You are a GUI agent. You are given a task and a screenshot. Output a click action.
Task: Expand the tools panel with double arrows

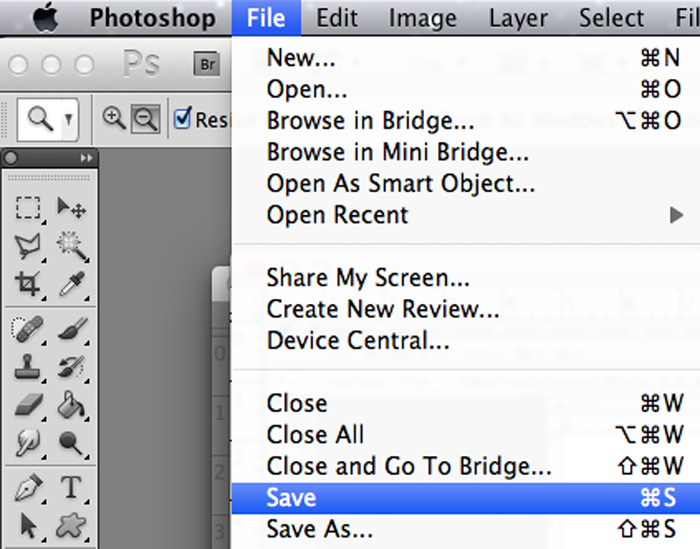(x=87, y=158)
